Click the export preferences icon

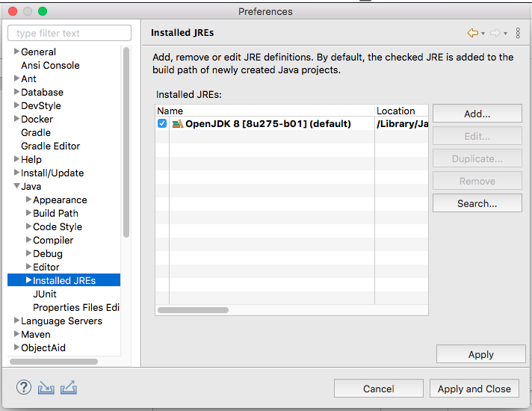point(69,388)
